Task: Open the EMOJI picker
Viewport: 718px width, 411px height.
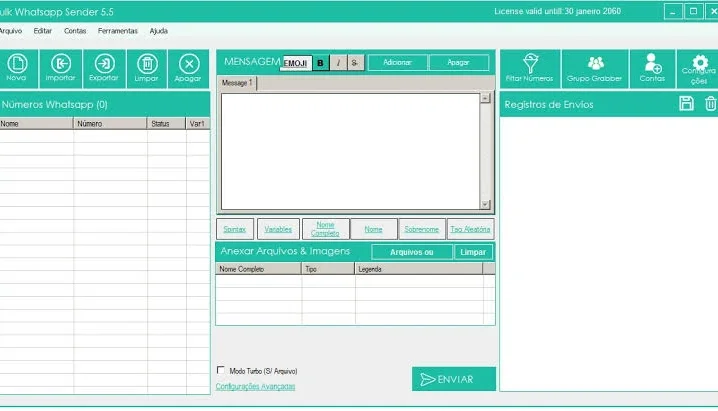Action: [x=295, y=63]
